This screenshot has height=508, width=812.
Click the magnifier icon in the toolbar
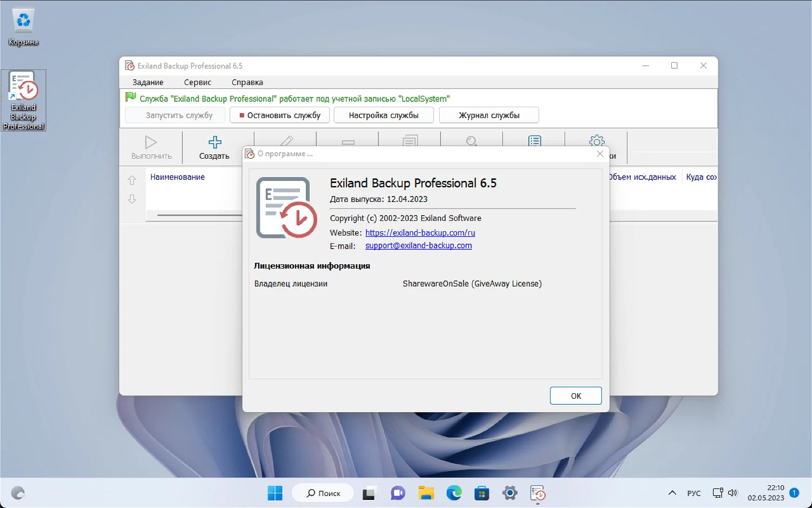pos(472,141)
